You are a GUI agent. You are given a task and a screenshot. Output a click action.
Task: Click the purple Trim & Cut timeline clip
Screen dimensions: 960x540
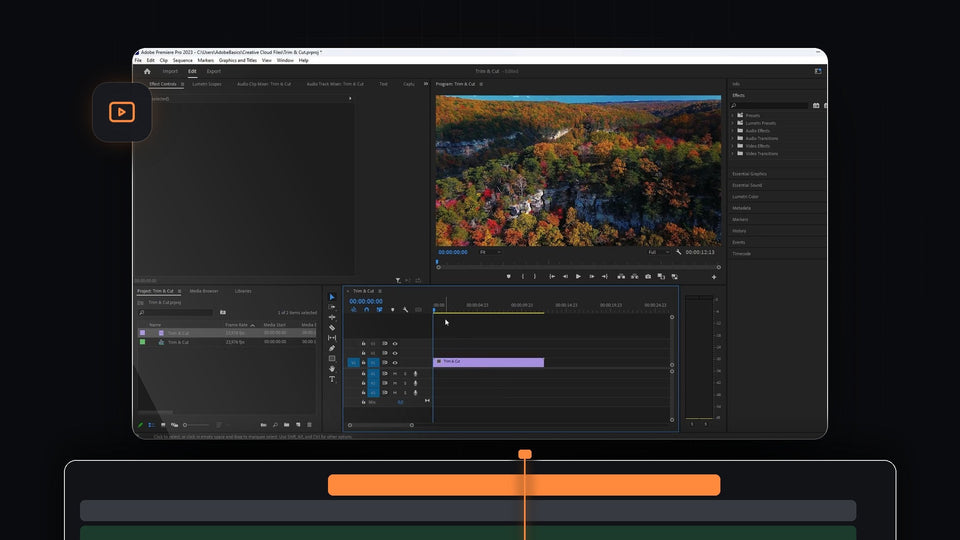489,362
